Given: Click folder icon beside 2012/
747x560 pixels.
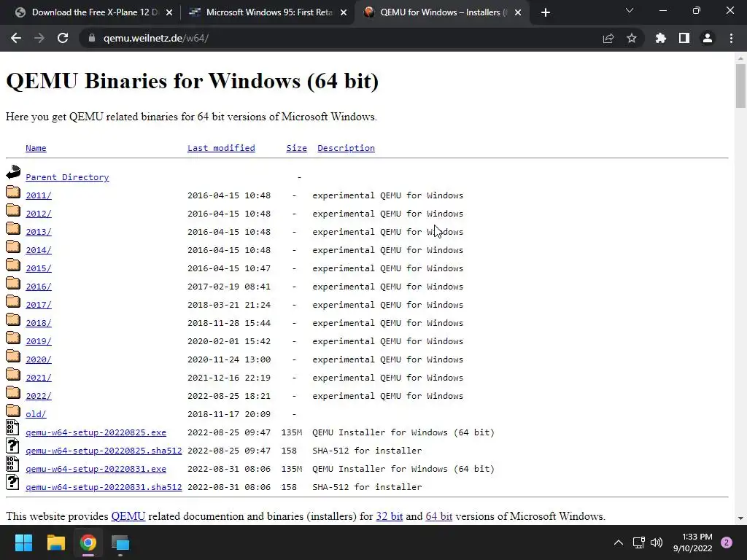Looking at the screenshot, I should coord(13,210).
